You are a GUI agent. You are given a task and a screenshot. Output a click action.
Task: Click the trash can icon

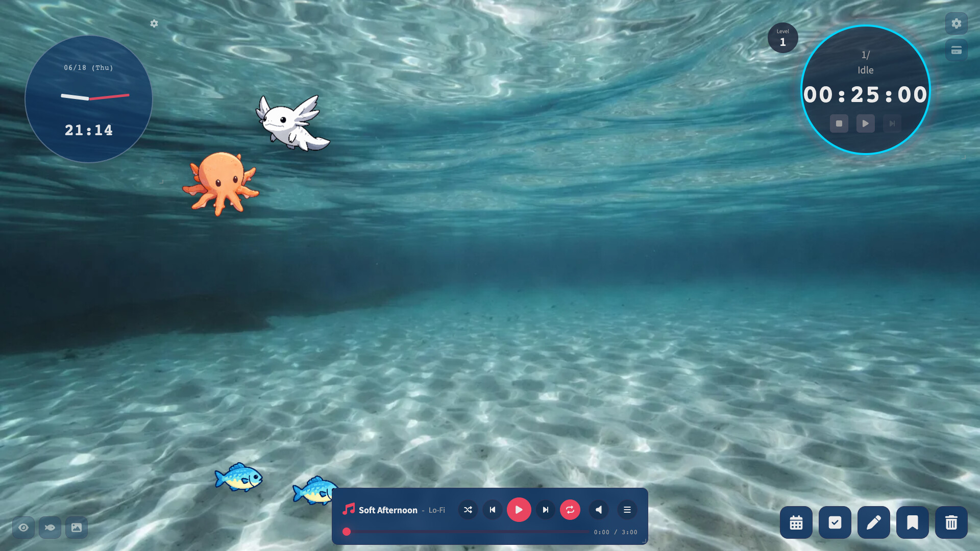[951, 522]
